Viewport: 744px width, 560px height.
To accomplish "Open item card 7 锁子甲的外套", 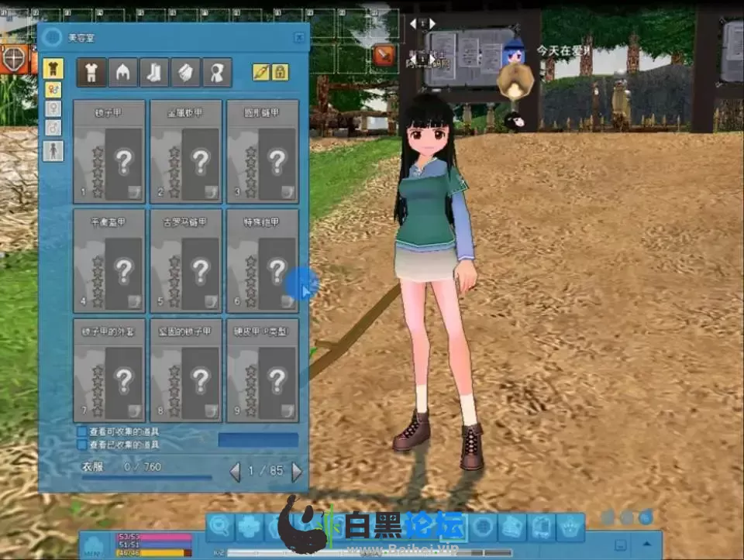I will pos(109,370).
